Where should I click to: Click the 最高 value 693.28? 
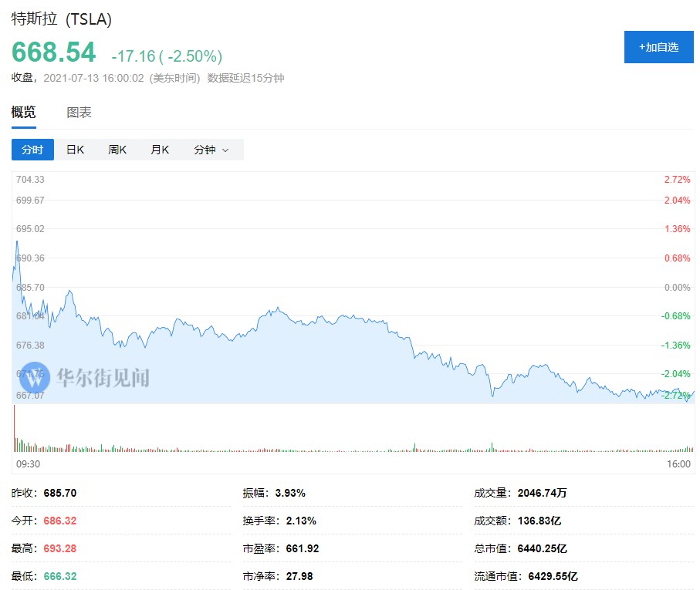coord(62,548)
